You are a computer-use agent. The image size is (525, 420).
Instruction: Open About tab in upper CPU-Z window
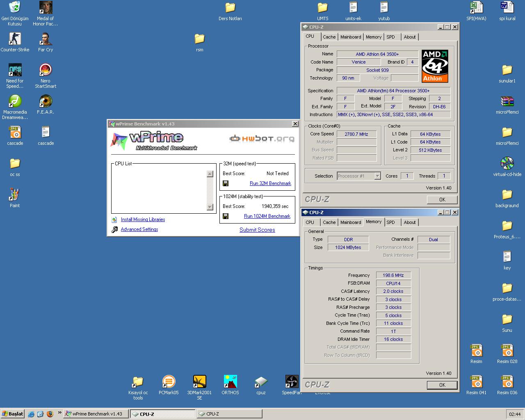(x=409, y=37)
